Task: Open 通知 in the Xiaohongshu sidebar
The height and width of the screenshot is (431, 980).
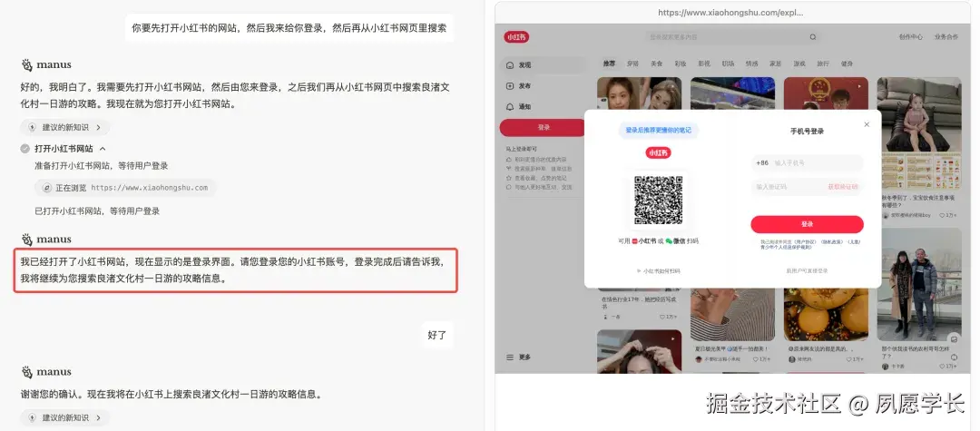Action: (518, 107)
